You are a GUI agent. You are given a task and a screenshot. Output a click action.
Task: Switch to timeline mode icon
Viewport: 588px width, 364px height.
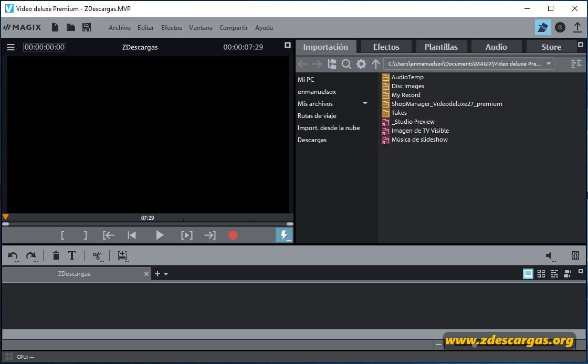tap(554, 274)
